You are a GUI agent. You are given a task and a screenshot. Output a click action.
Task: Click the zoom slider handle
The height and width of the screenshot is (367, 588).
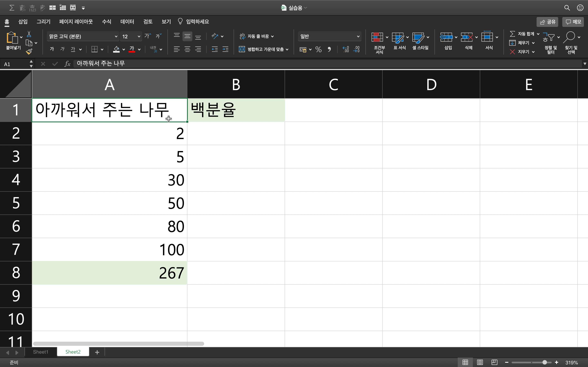coord(545,362)
